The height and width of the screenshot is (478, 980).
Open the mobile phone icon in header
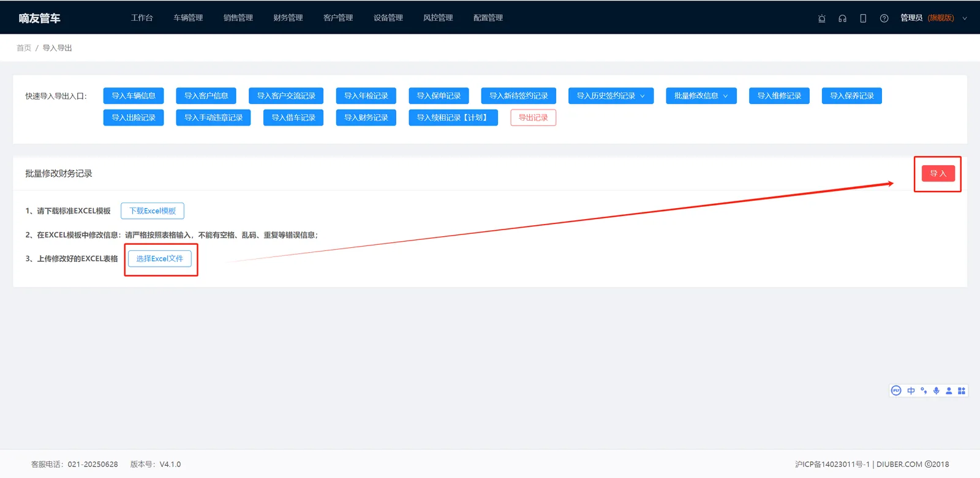[x=863, y=18]
